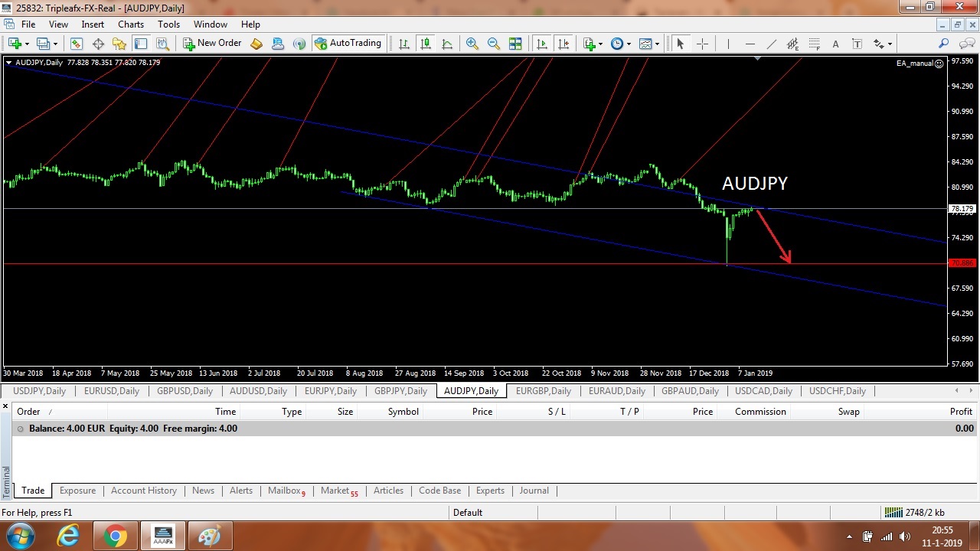
Task: Click the 78.179 current price label
Action: [x=962, y=209]
